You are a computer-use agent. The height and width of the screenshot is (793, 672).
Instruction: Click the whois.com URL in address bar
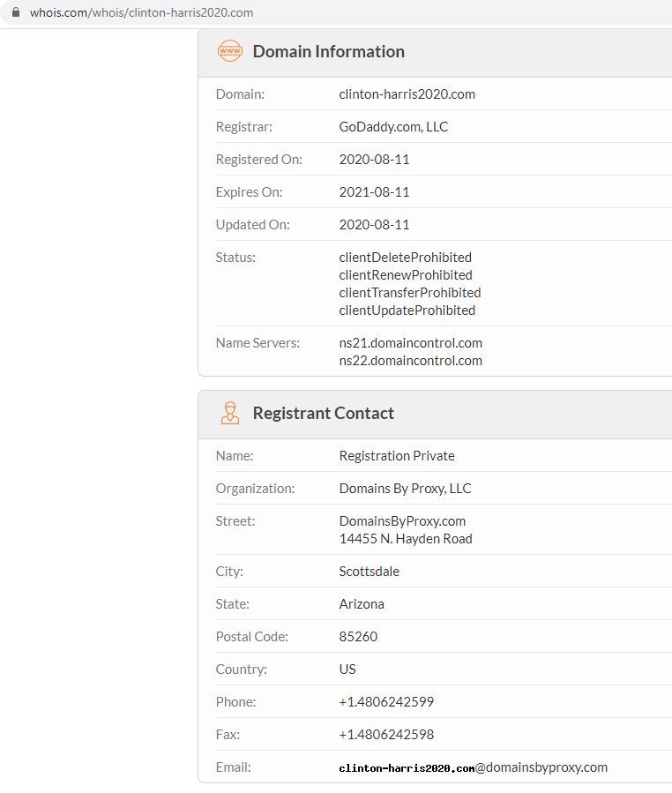coord(142,12)
